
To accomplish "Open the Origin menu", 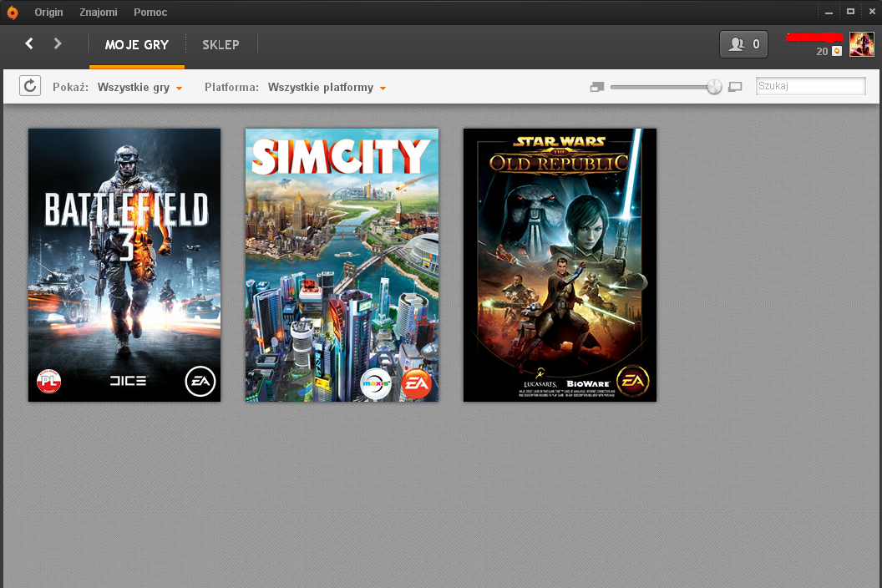I will pyautogui.click(x=48, y=13).
